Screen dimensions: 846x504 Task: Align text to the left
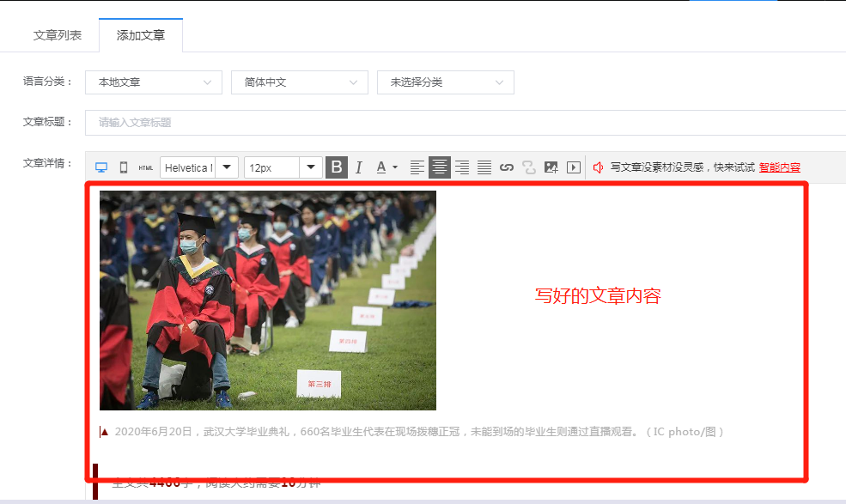click(x=417, y=167)
